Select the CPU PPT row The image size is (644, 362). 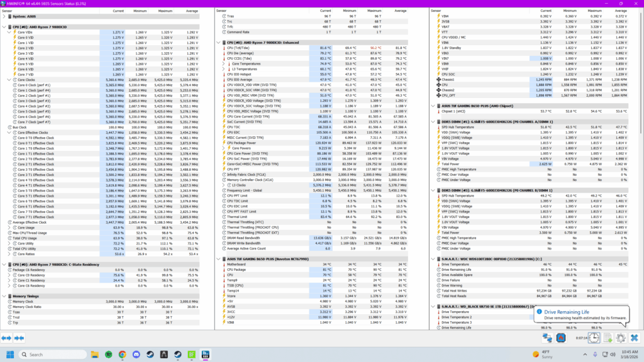pyautogui.click(x=312, y=169)
